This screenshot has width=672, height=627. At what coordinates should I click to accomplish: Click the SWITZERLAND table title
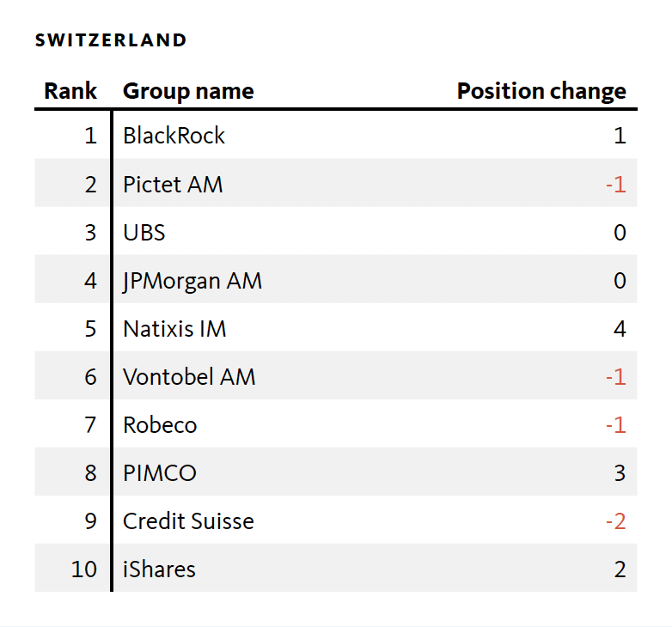111,40
